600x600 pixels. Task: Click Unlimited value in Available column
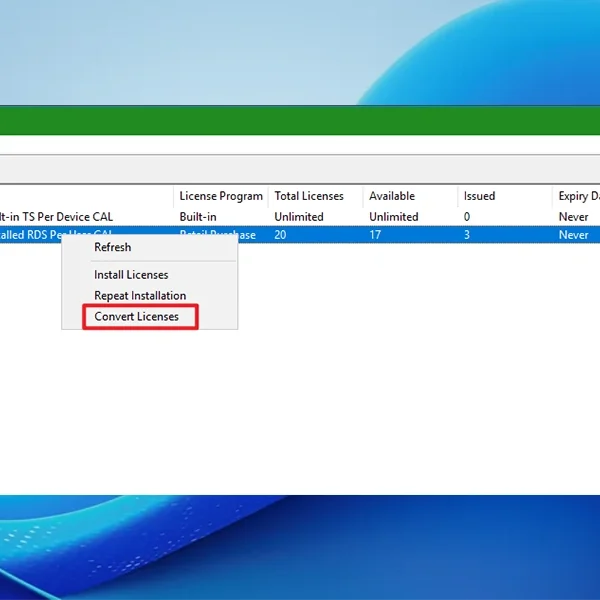pyautogui.click(x=394, y=216)
